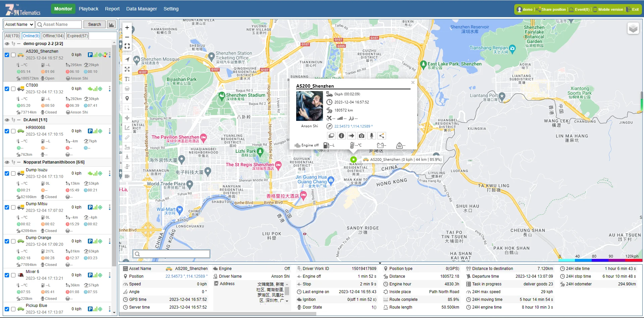644x318 pixels.
Task: Collapse the demo group 2-2 tree
Action: (x=18, y=43)
